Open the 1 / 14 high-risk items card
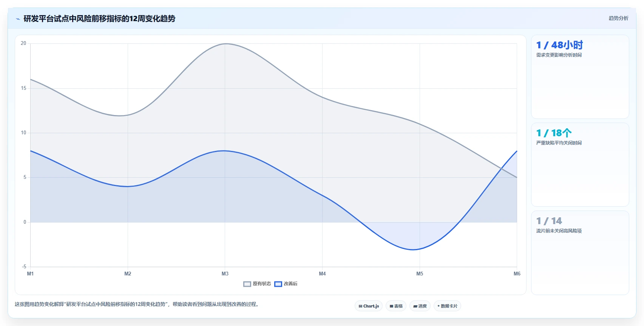The height and width of the screenshot is (326, 644). coord(580,252)
